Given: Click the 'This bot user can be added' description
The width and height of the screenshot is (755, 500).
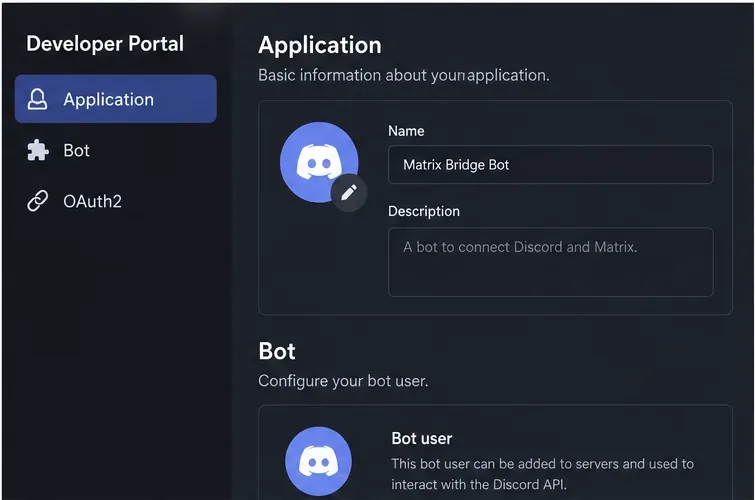Looking at the screenshot, I should pos(543,474).
